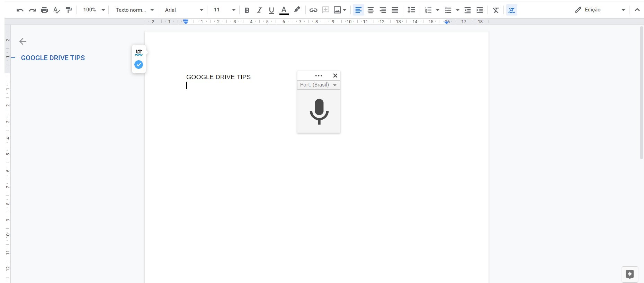Click the insert image icon
The image size is (644, 283).
tap(337, 10)
